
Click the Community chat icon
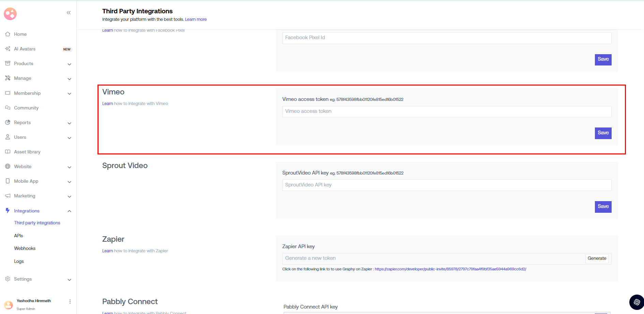tap(8, 108)
